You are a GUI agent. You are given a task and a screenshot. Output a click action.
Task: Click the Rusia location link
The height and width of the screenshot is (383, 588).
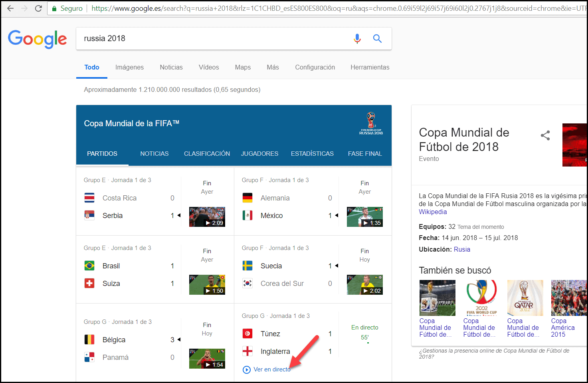click(462, 249)
